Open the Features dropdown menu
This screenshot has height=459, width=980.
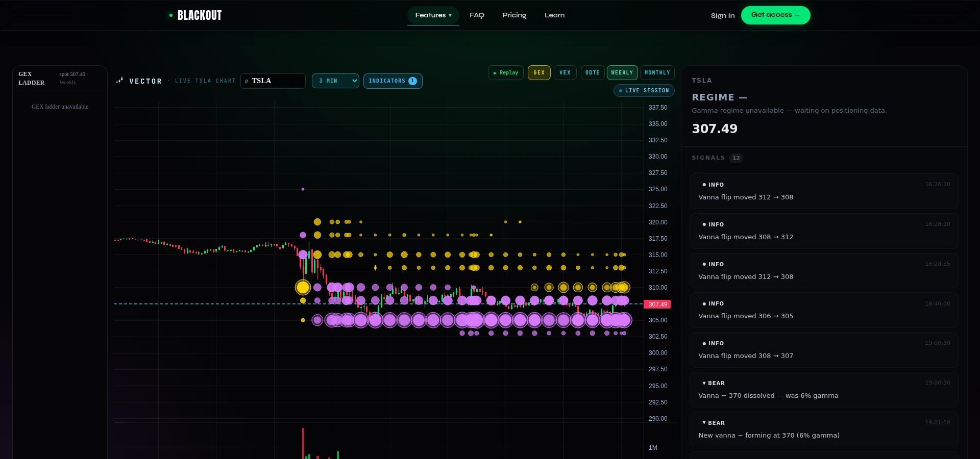click(x=433, y=15)
